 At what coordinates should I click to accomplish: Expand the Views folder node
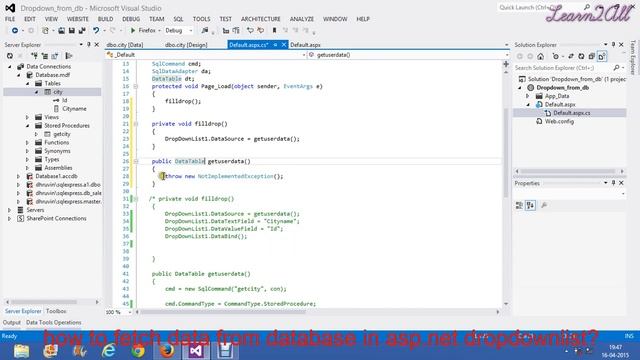click(x=27, y=117)
